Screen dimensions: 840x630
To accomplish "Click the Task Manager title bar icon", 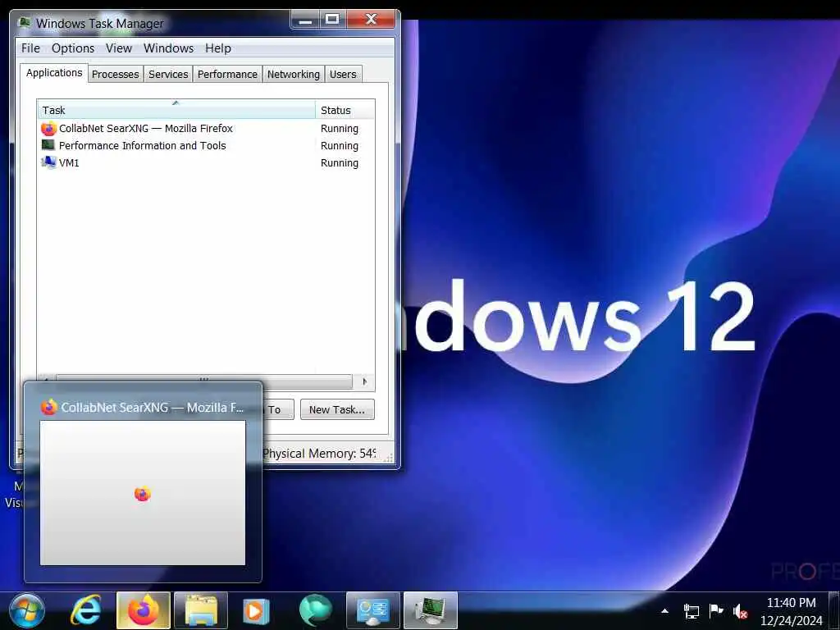I will point(24,22).
